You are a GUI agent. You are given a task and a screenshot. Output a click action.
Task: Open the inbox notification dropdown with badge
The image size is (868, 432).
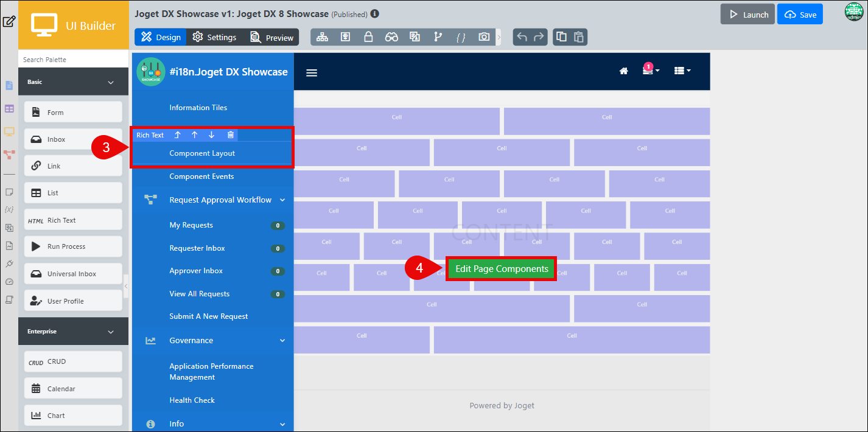[651, 69]
